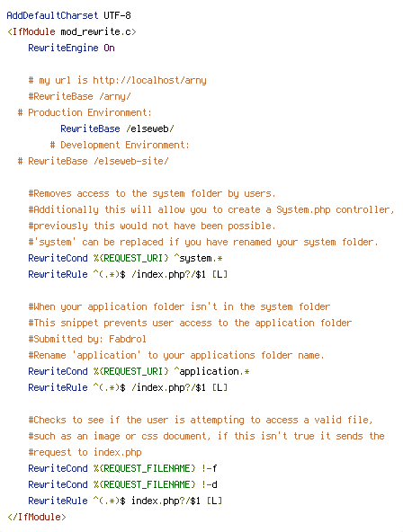Click the localhost/arny URL comment
The width and height of the screenshot is (403, 532).
(118, 80)
